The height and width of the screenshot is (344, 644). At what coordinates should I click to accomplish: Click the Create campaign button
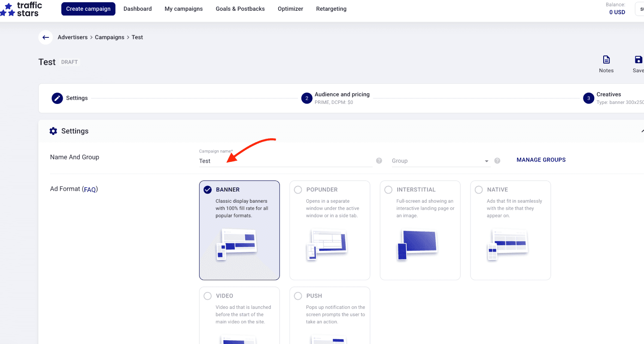pyautogui.click(x=88, y=9)
